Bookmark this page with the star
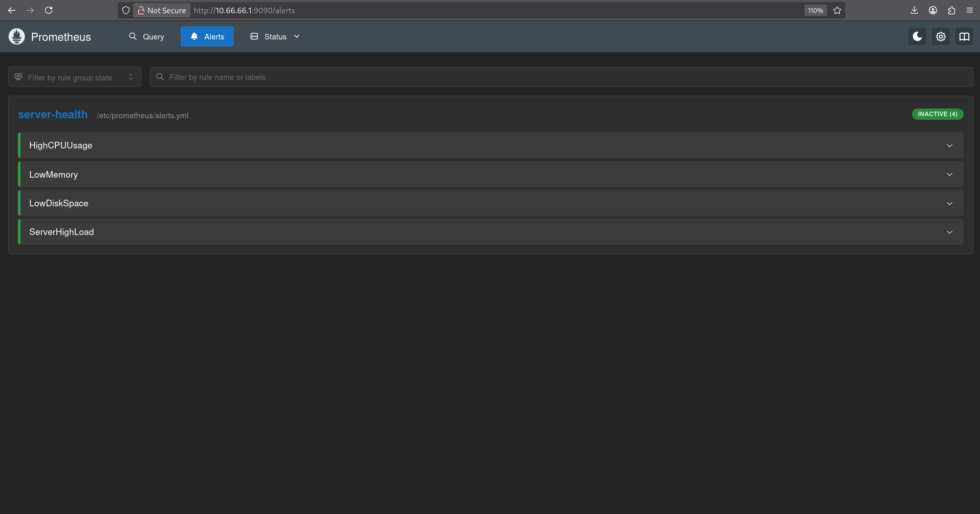980x514 pixels. [837, 10]
